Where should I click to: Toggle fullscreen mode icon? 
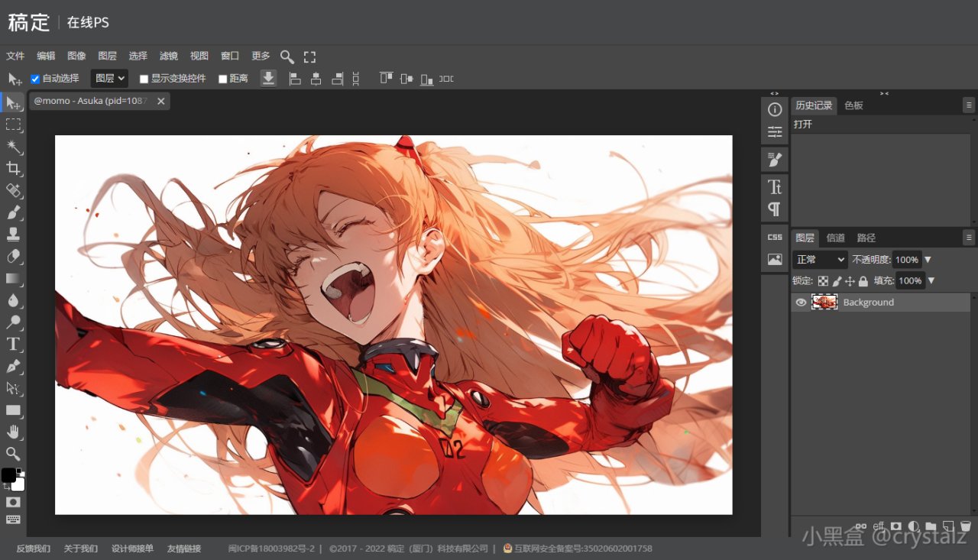click(309, 57)
